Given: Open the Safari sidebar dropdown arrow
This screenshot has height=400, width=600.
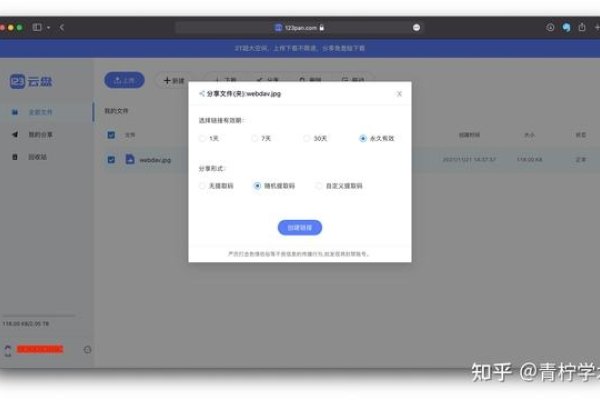Looking at the screenshot, I should 48,28.
